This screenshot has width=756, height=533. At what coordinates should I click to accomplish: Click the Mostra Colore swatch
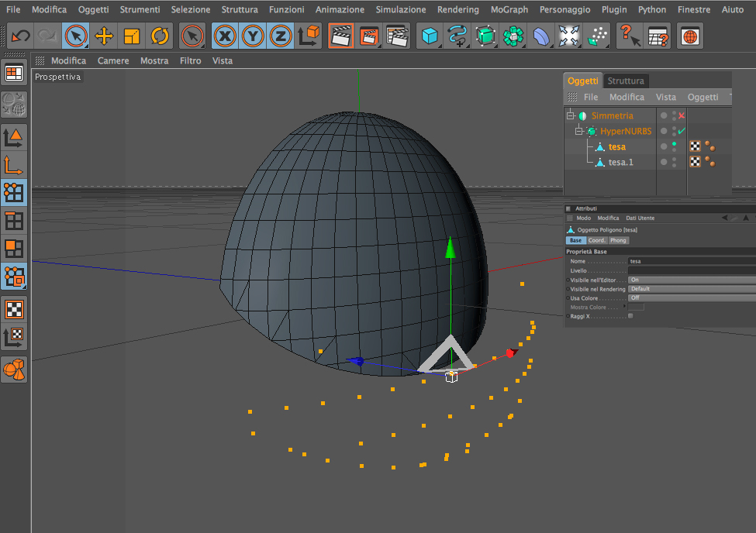pyautogui.click(x=636, y=308)
